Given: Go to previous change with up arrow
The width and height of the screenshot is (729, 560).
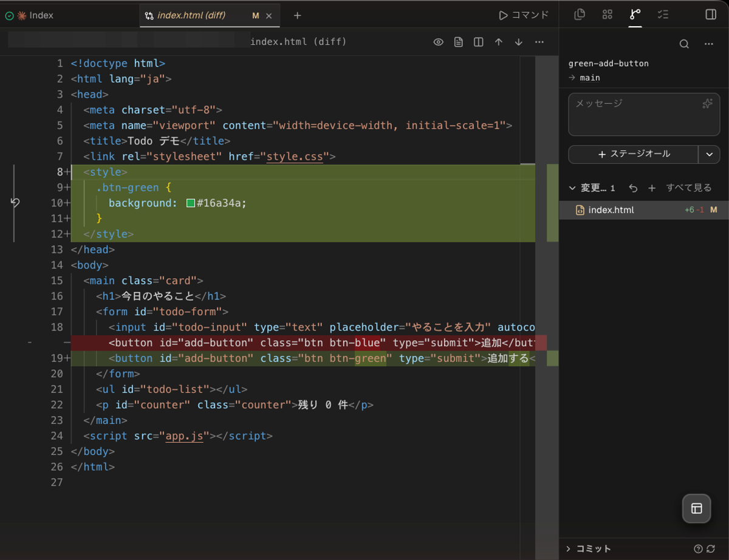Looking at the screenshot, I should [x=499, y=42].
